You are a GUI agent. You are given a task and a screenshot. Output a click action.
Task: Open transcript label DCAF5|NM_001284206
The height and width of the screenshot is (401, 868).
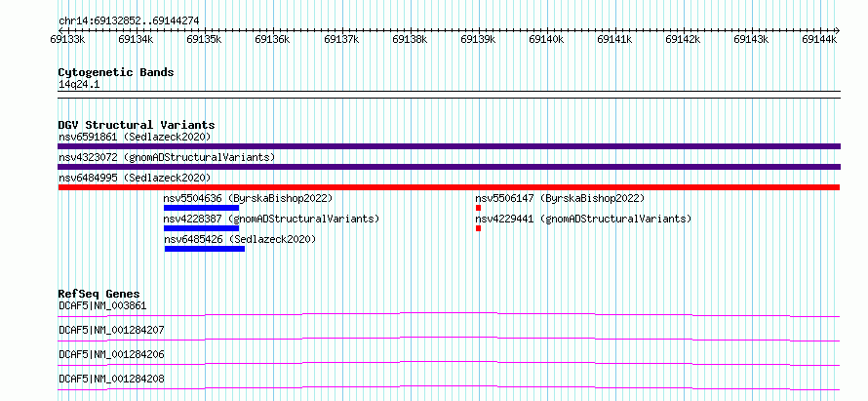111,354
